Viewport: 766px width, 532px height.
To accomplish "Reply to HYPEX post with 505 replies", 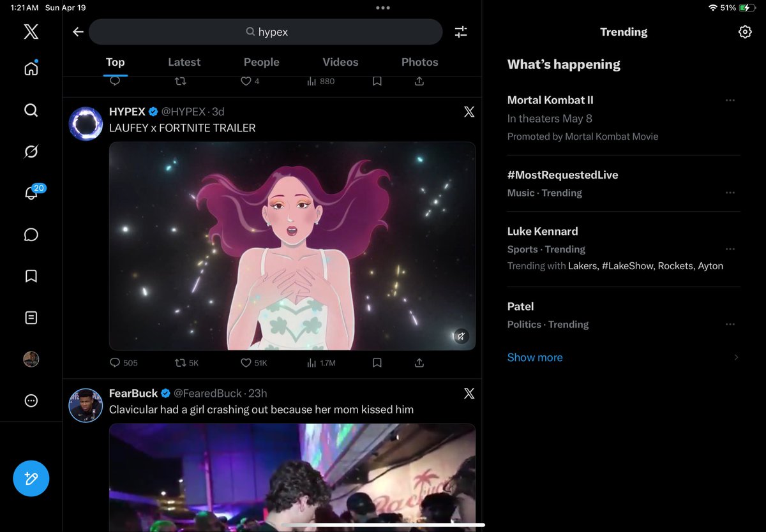I will click(x=124, y=363).
